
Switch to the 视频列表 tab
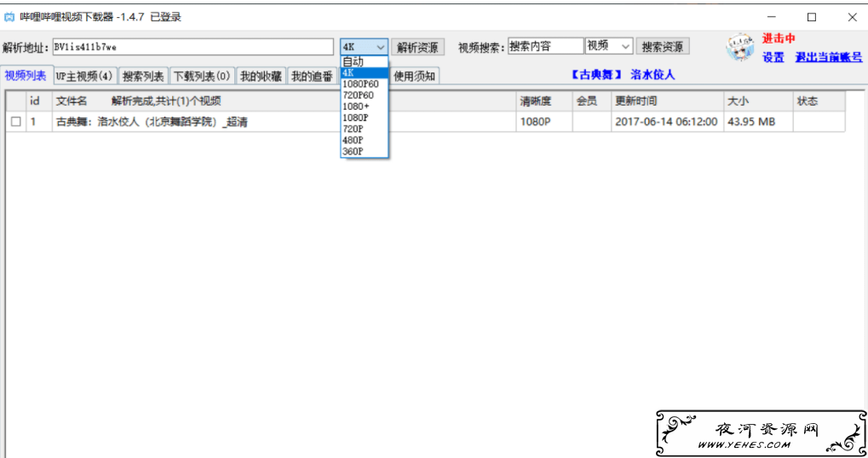[26, 76]
